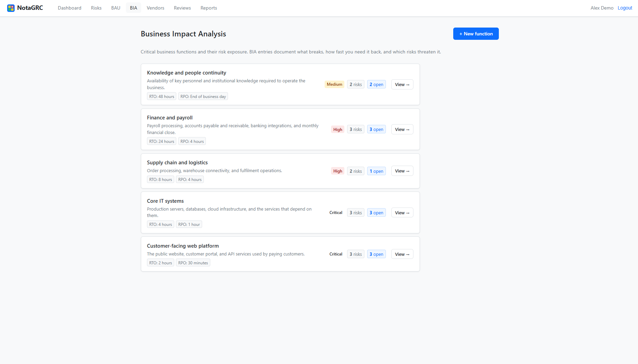The height and width of the screenshot is (364, 638).
Task: Click the Customer-facing web platform title
Action: pos(183,246)
